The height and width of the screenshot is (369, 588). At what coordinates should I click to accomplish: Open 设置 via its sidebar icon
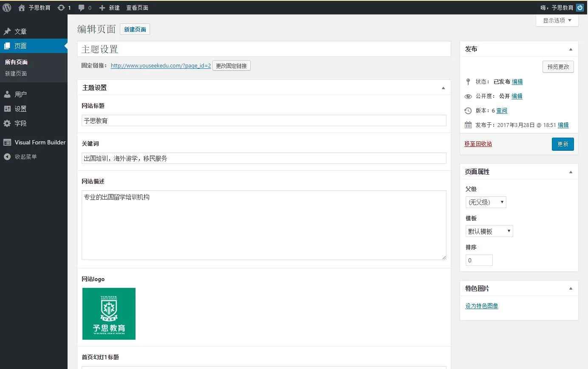coord(7,109)
